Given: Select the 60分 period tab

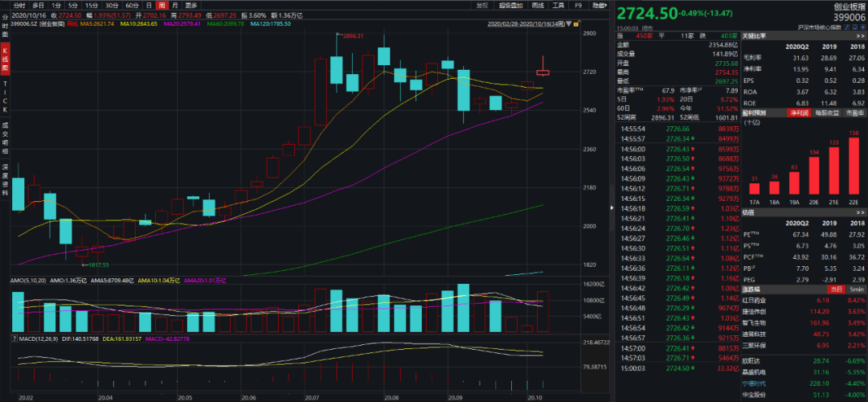Looking at the screenshot, I should tap(133, 5).
